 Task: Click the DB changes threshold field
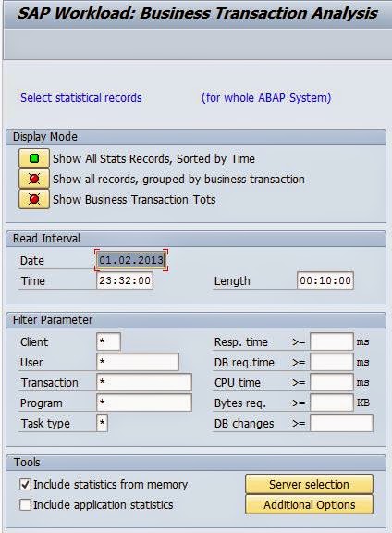click(x=341, y=423)
